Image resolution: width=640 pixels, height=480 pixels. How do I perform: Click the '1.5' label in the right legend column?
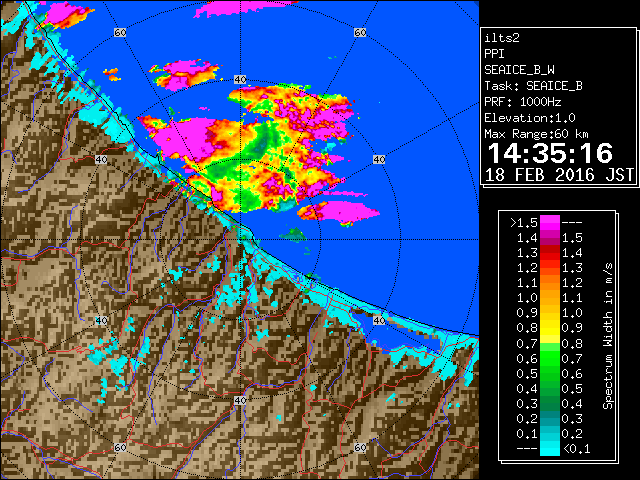pos(572,238)
